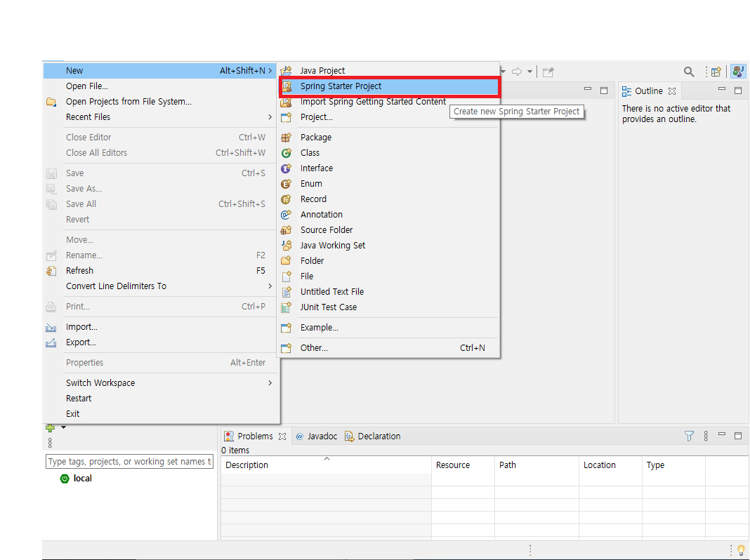Click the Java Working Set icon
The width and height of the screenshot is (750, 560).
(286, 245)
